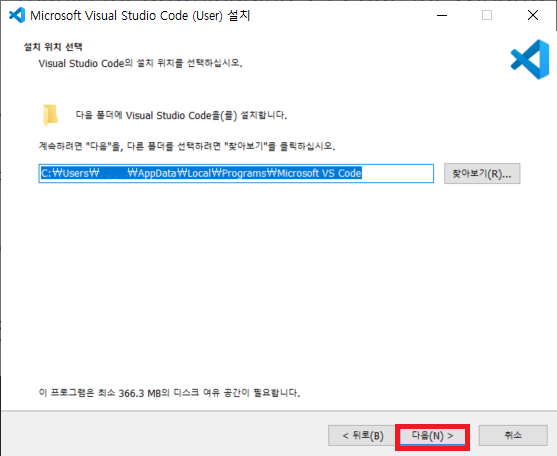This screenshot has height=456, width=557.
Task: Click the large VS Code logo at top right
Action: (x=530, y=59)
